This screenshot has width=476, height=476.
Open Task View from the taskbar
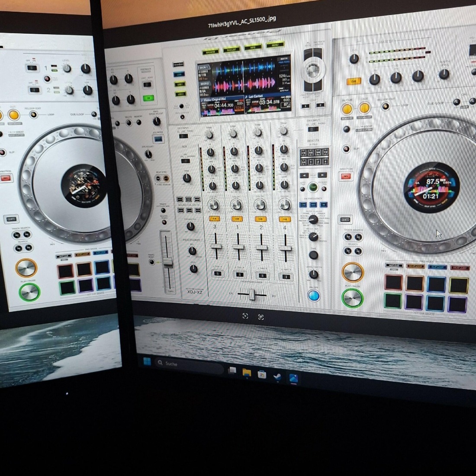click(232, 370)
